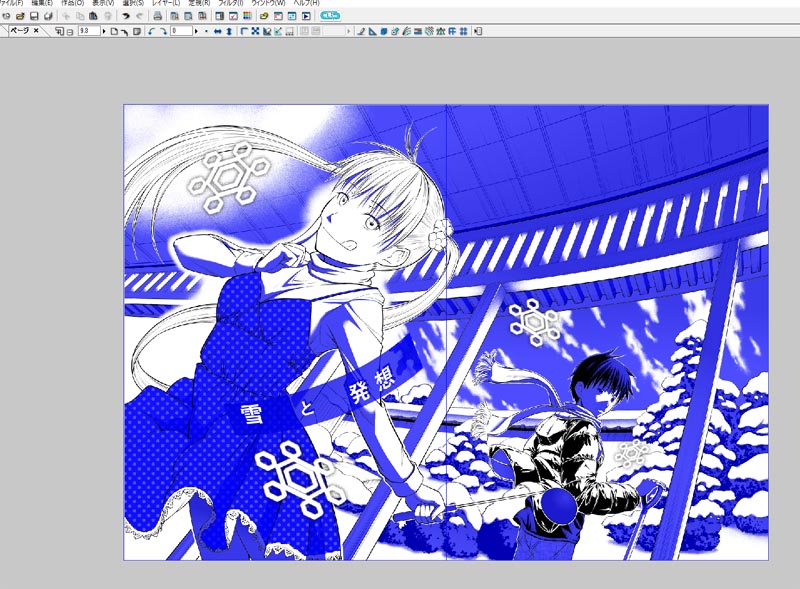Image resolution: width=800 pixels, height=589 pixels.
Task: Click the folded page icon
Action: [137, 31]
